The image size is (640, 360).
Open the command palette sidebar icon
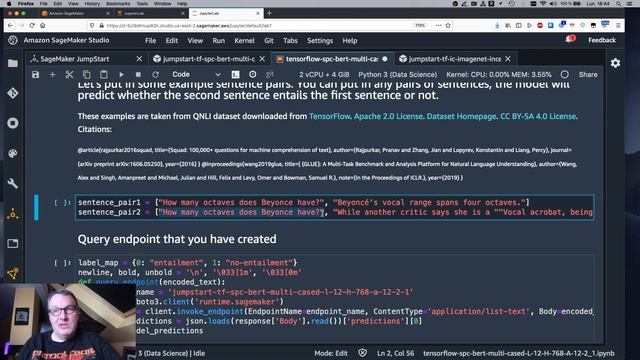pyautogui.click(x=13, y=153)
